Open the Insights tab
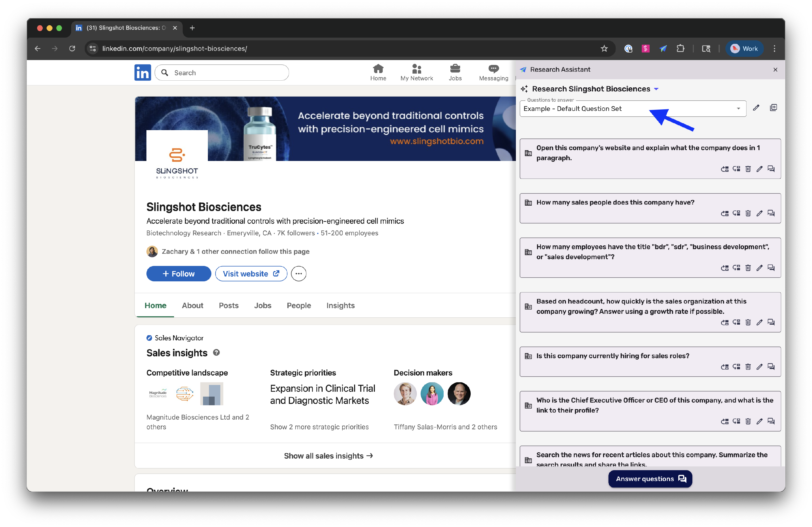 pyautogui.click(x=340, y=306)
